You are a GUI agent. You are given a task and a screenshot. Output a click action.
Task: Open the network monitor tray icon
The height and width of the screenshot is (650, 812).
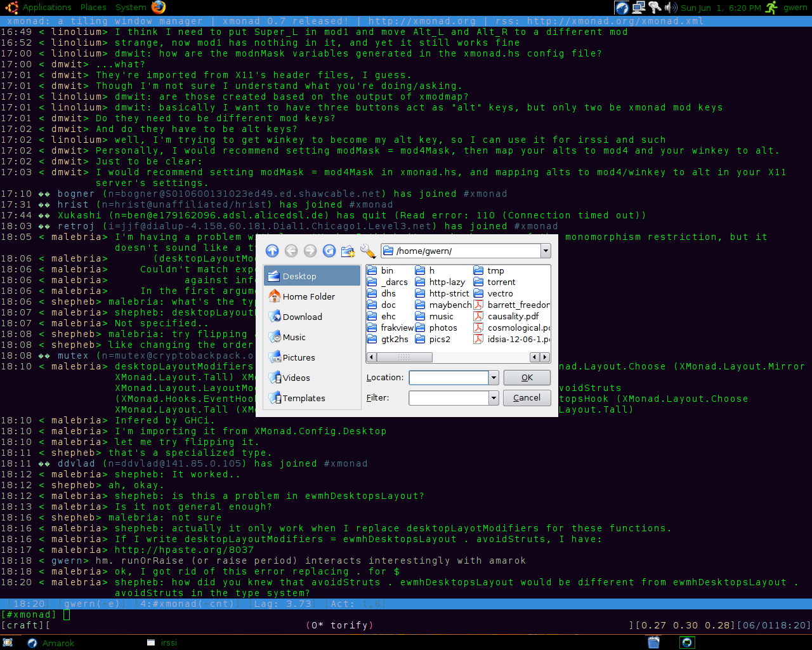pos(639,8)
